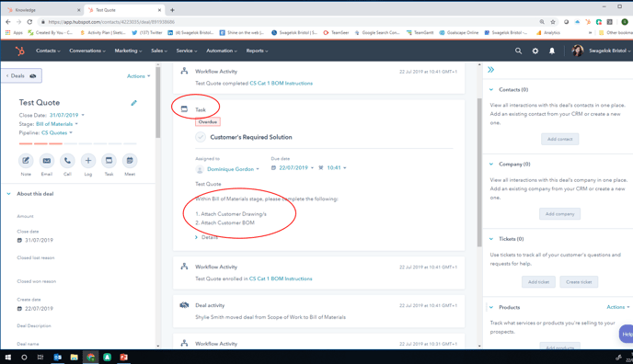Click Add company button
This screenshot has width=633, height=364.
point(560,214)
